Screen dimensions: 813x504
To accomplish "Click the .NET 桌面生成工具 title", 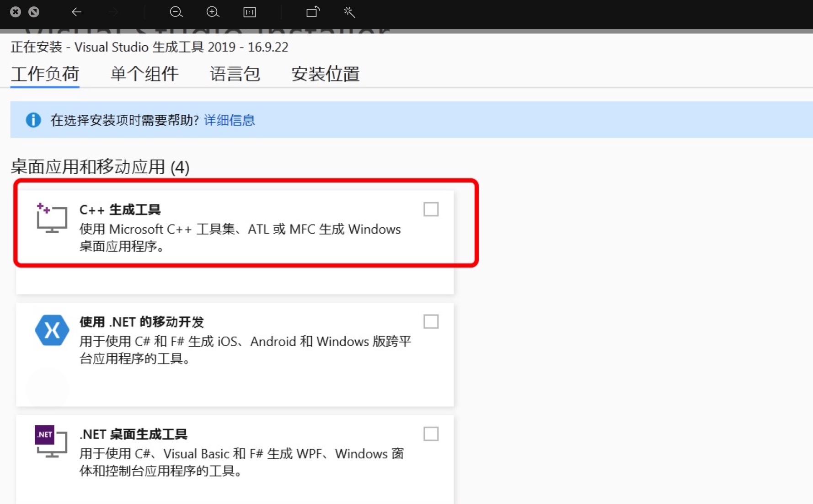I will 134,434.
